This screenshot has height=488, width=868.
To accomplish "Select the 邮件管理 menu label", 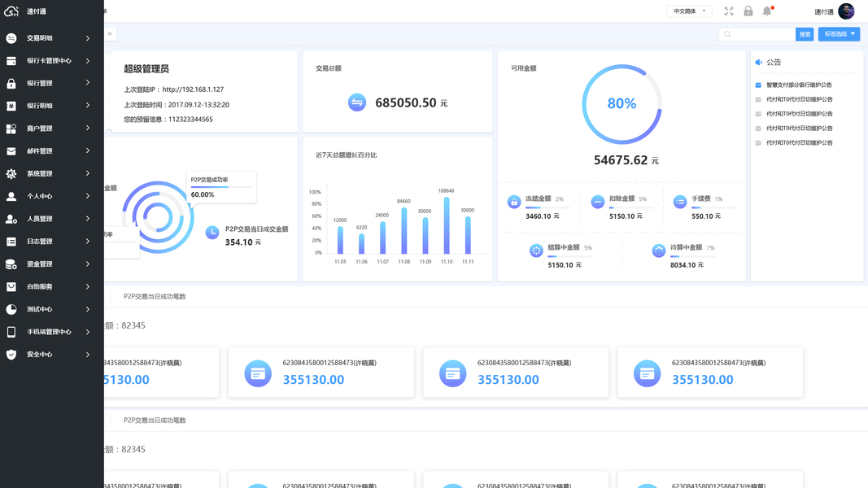I will click(40, 151).
